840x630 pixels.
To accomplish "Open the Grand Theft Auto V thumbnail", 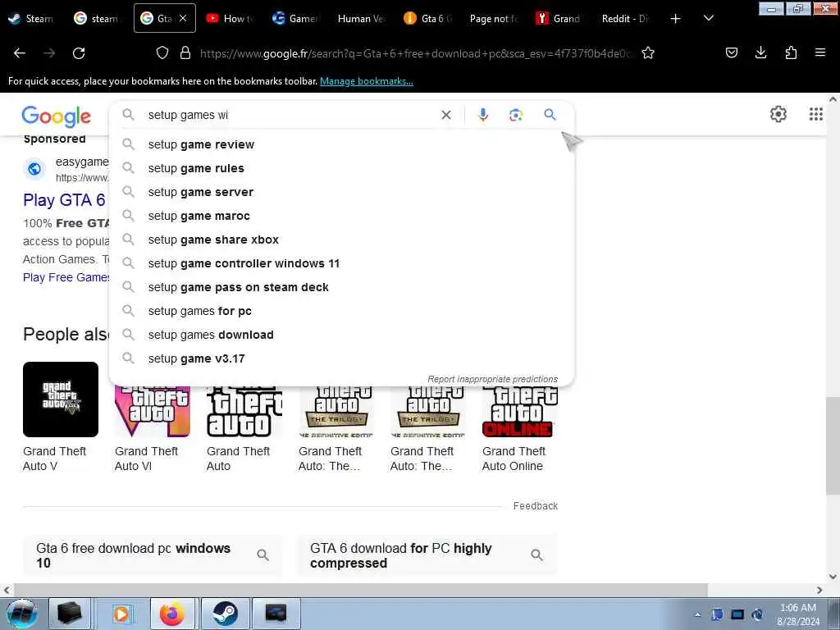I will 61,399.
